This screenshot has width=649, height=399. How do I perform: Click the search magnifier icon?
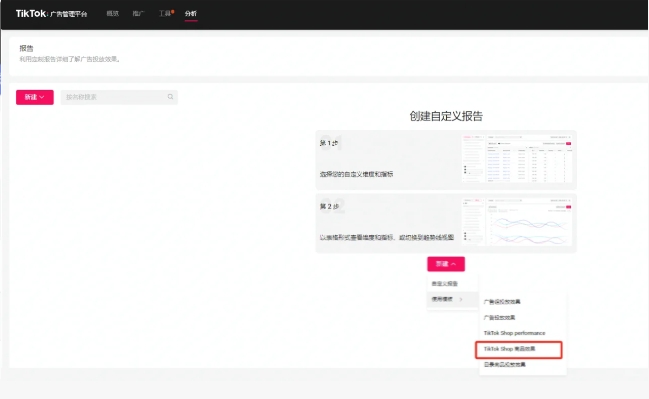[170, 97]
